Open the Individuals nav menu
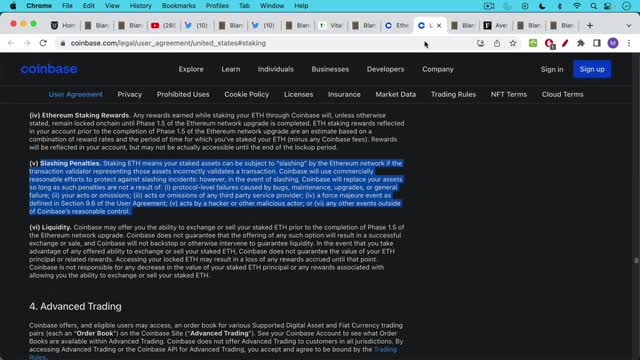Screen dimensions: 640x360 pyautogui.click(x=276, y=69)
